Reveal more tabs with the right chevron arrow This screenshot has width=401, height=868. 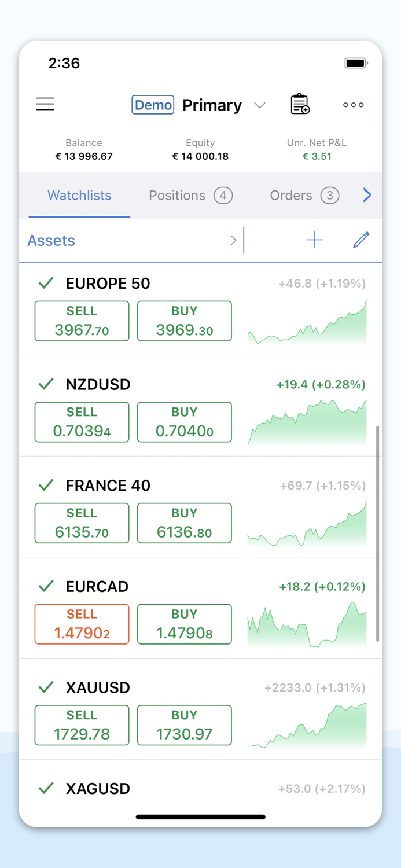[366, 195]
